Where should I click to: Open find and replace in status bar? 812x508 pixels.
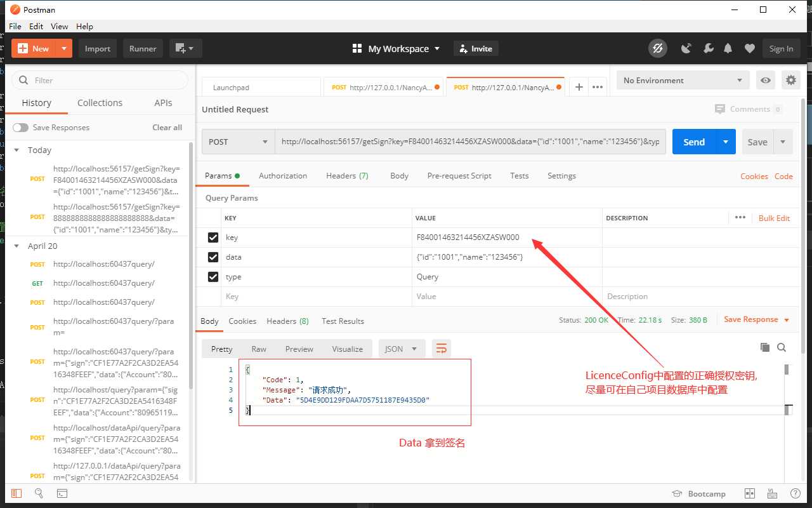tap(39, 493)
